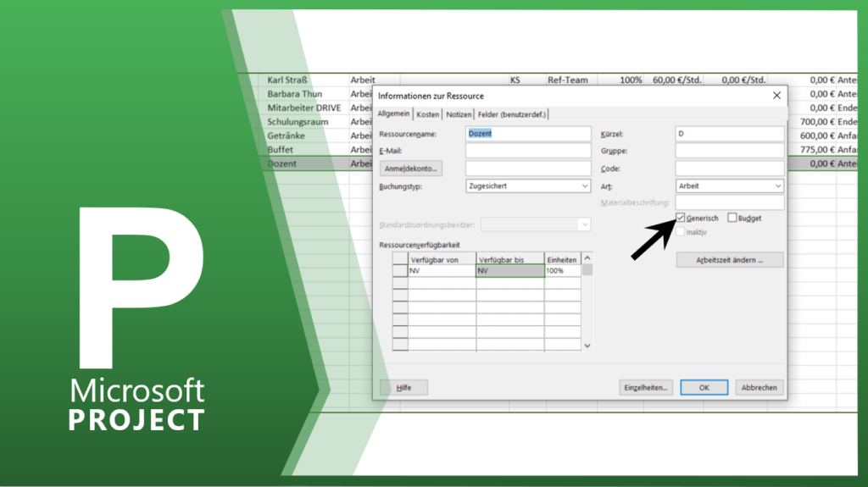The width and height of the screenshot is (868, 487).
Task: Uncheck the Generisch checkbox
Action: click(681, 219)
